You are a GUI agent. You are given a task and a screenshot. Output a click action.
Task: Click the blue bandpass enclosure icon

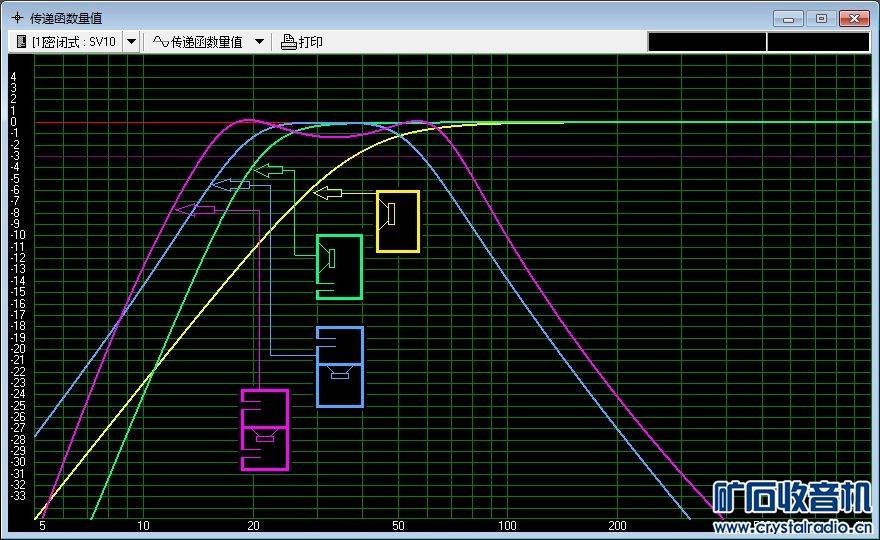tap(340, 367)
